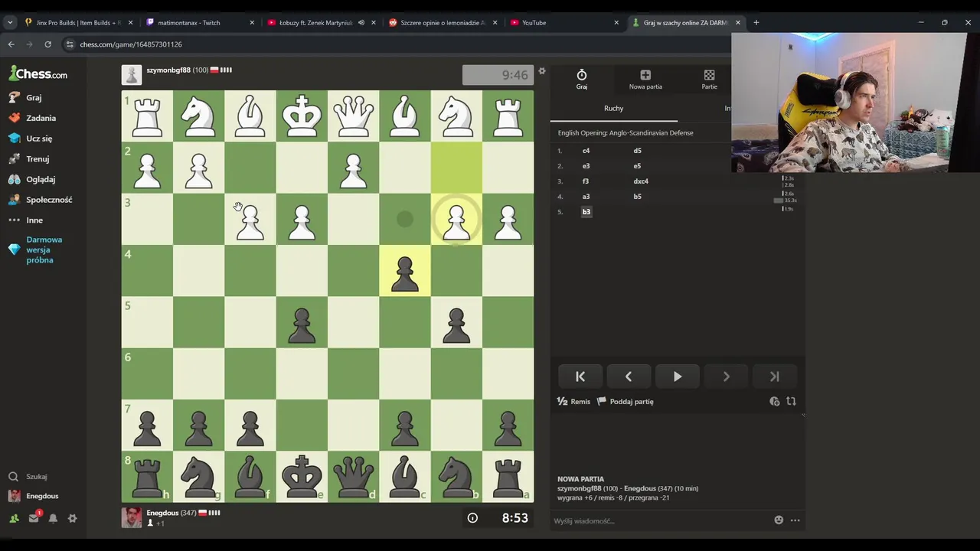Jump to last move button
Viewport: 980px width, 551px height.
[x=774, y=377]
